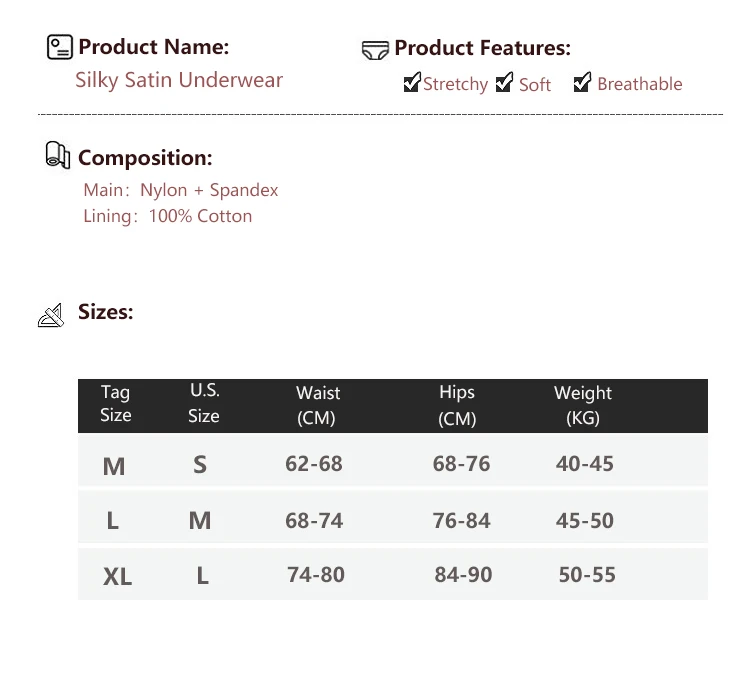The width and height of the screenshot is (750, 690).
Task: Click the ruler Sizes icon
Action: (x=51, y=316)
